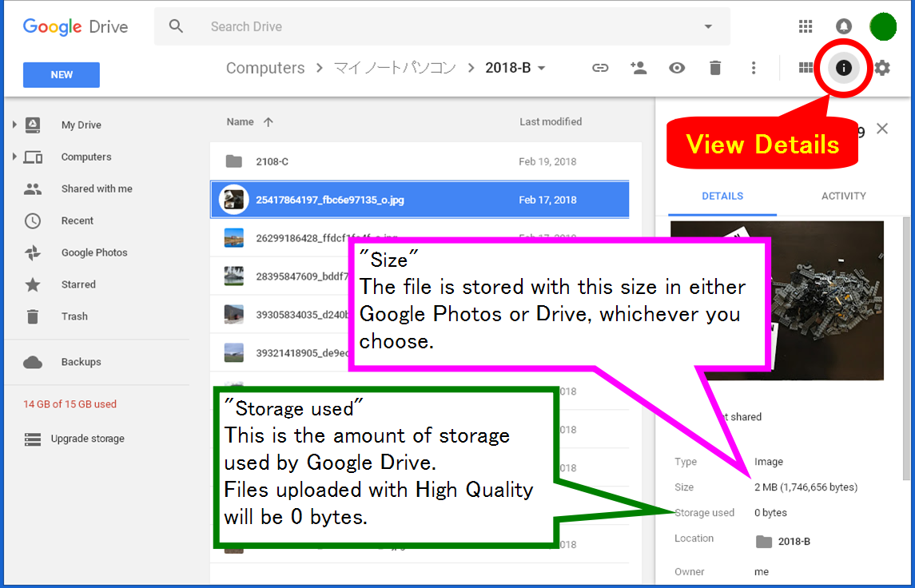This screenshot has height=588, width=915.
Task: Click the Recent clock icon
Action: (x=33, y=220)
